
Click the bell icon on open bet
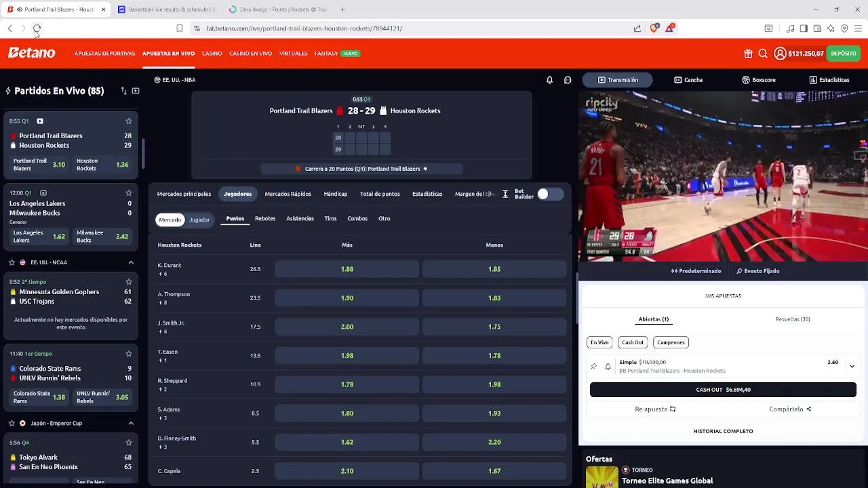coord(608,367)
